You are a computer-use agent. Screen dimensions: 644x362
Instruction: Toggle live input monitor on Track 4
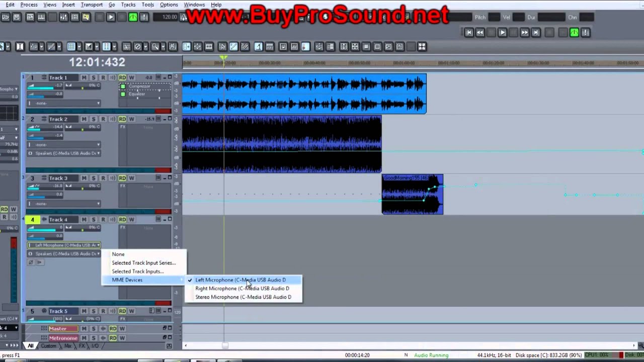pyautogui.click(x=112, y=220)
